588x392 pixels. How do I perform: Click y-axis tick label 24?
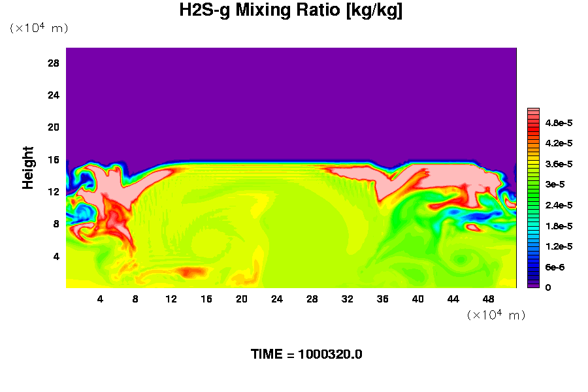pyautogui.click(x=54, y=95)
